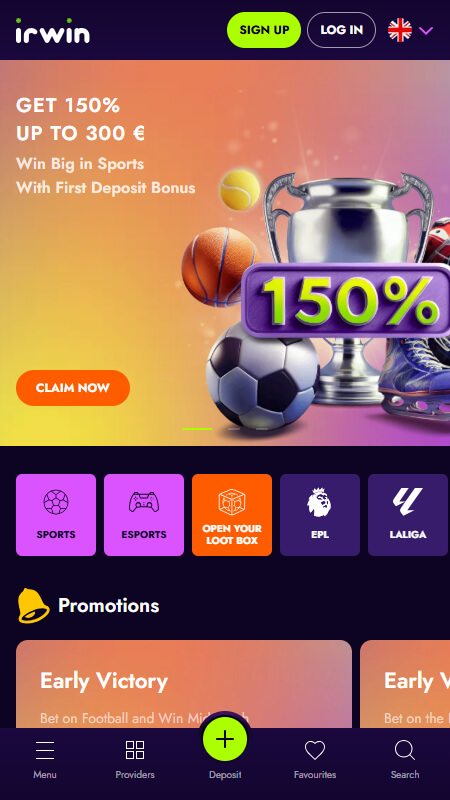Open the Providers grid icon

[135, 750]
